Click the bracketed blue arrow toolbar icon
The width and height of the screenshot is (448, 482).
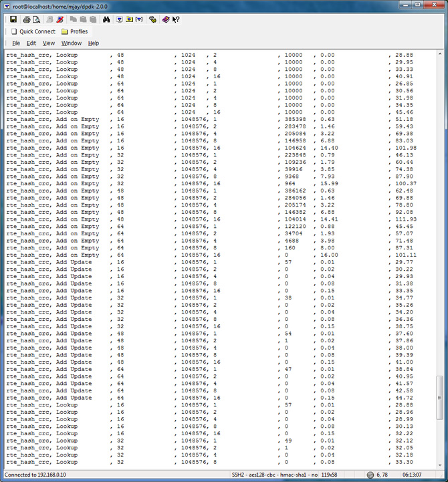coord(139,19)
